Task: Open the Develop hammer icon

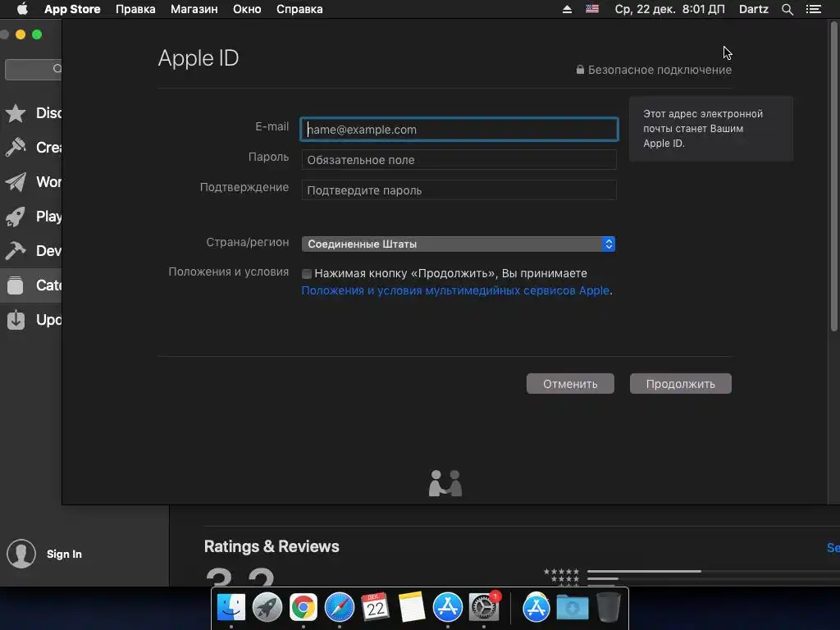Action: [16, 251]
